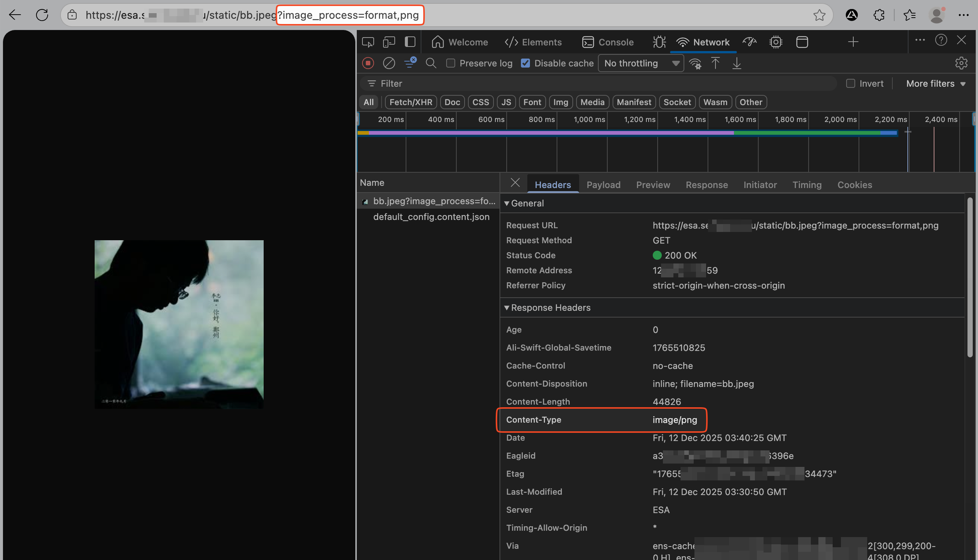Toggle device emulation icon
Screen dimensions: 978x560
[389, 42]
